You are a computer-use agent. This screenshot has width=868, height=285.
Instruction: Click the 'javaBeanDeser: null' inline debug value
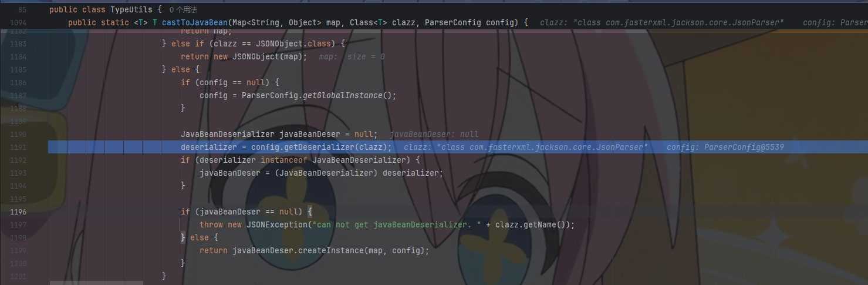click(x=434, y=134)
